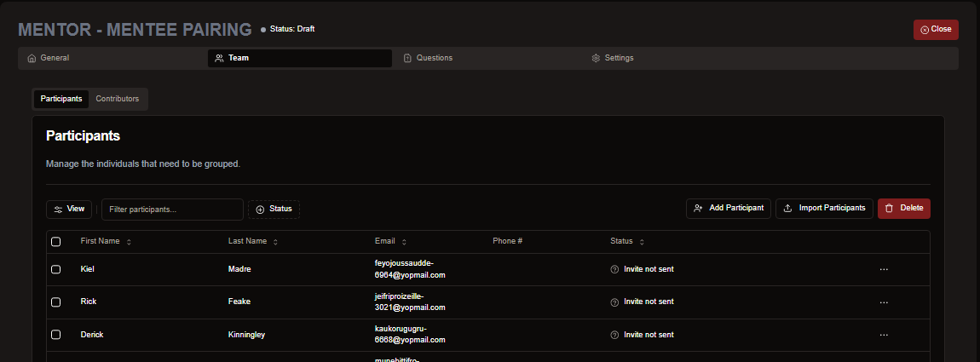Click the Import Participants button
The image size is (980, 362).
(x=824, y=208)
